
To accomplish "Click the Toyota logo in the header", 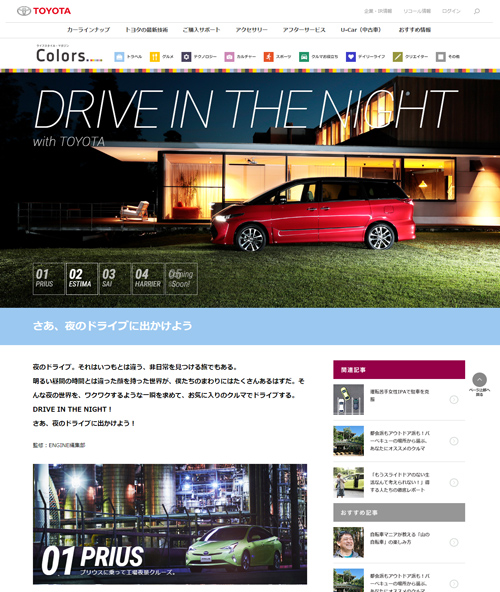I will (x=44, y=11).
